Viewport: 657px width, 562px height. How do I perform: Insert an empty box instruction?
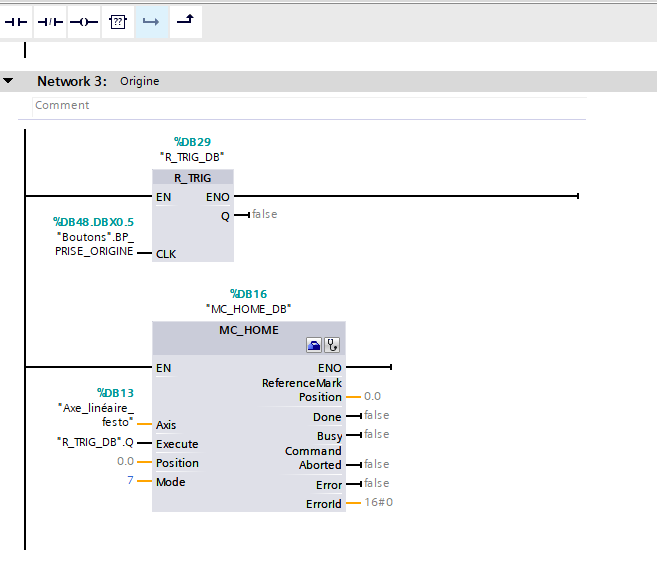point(118,22)
